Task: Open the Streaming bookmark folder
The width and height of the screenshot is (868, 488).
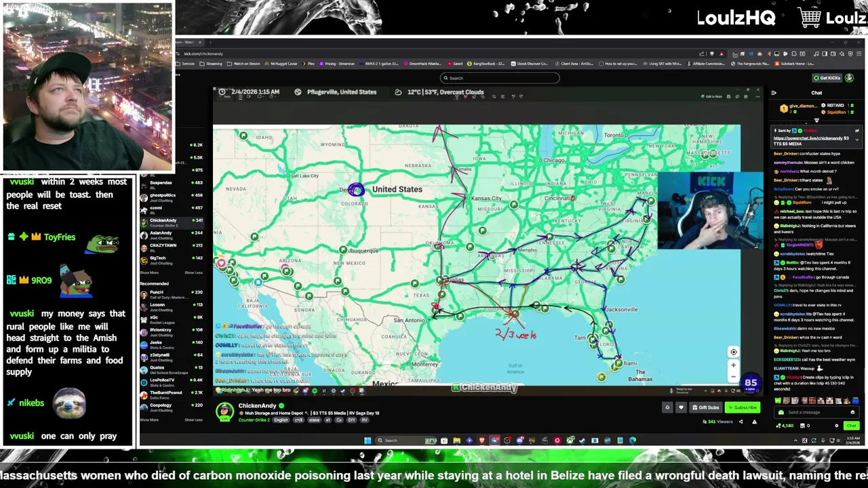Action: coord(212,64)
